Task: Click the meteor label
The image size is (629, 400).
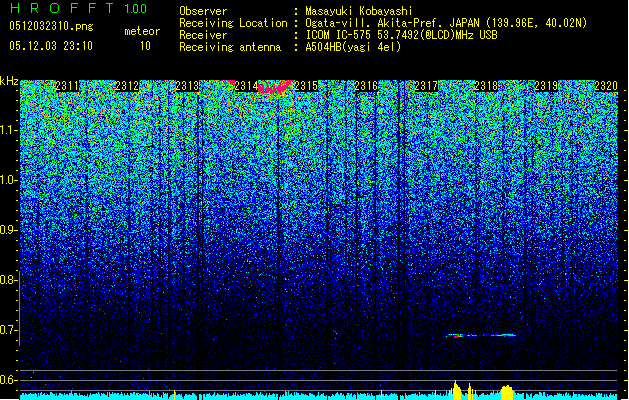Action: [x=142, y=31]
